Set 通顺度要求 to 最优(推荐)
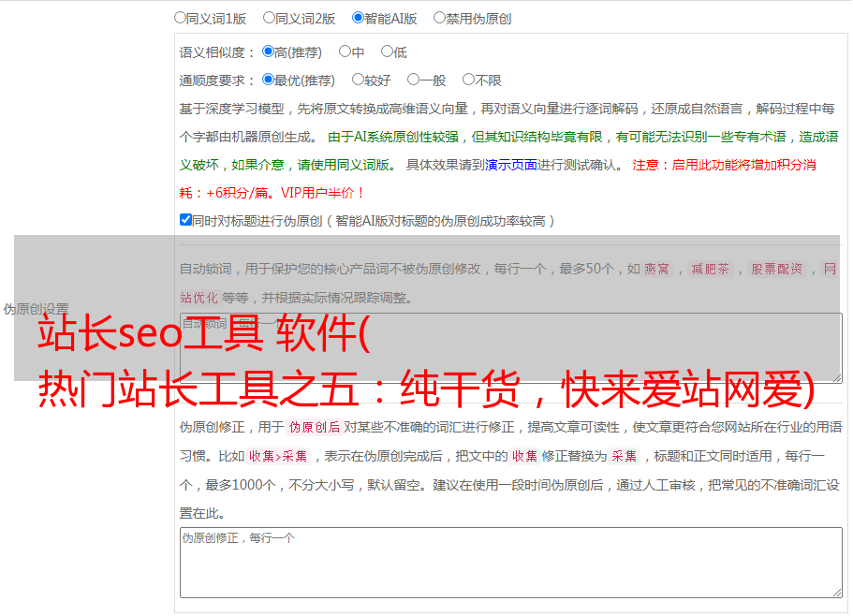The width and height of the screenshot is (853, 616). point(268,80)
